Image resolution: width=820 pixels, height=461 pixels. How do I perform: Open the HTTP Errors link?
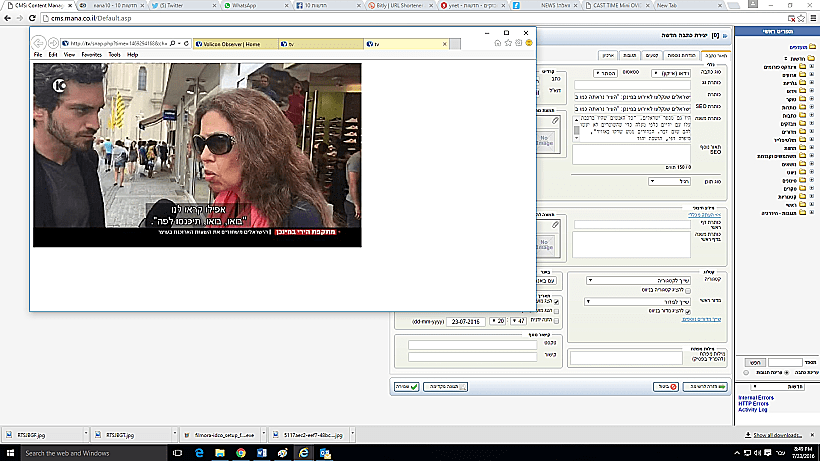coord(753,403)
